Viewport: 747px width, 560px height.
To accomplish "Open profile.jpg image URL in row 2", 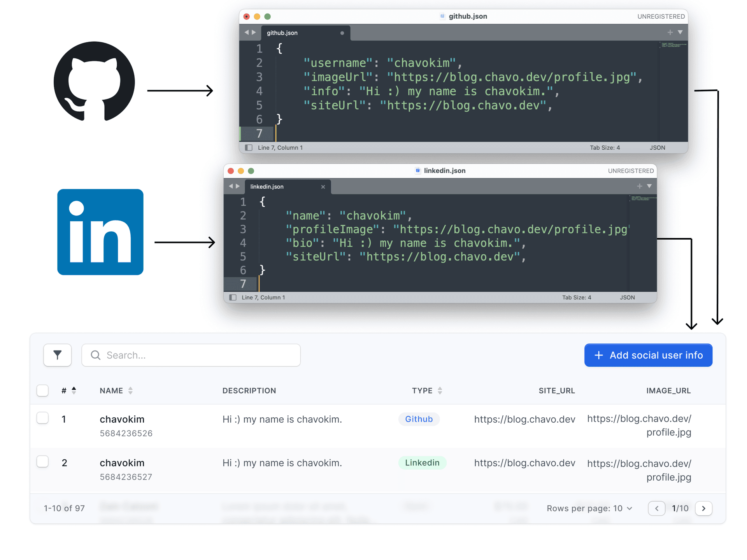I will [639, 470].
